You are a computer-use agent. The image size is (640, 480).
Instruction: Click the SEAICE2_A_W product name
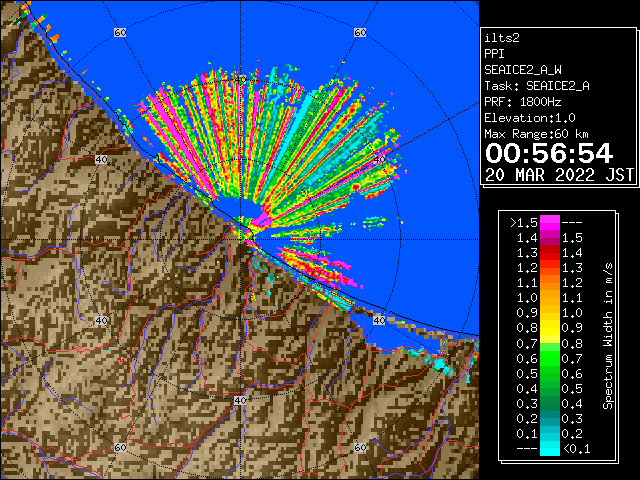523,70
